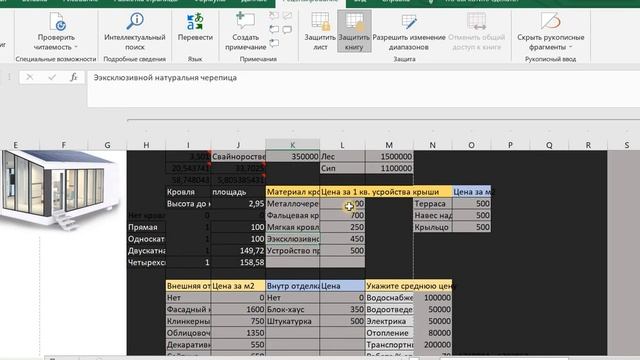640x360 pixels.
Task: Select the house picture on the sheet
Action: pos(60,190)
